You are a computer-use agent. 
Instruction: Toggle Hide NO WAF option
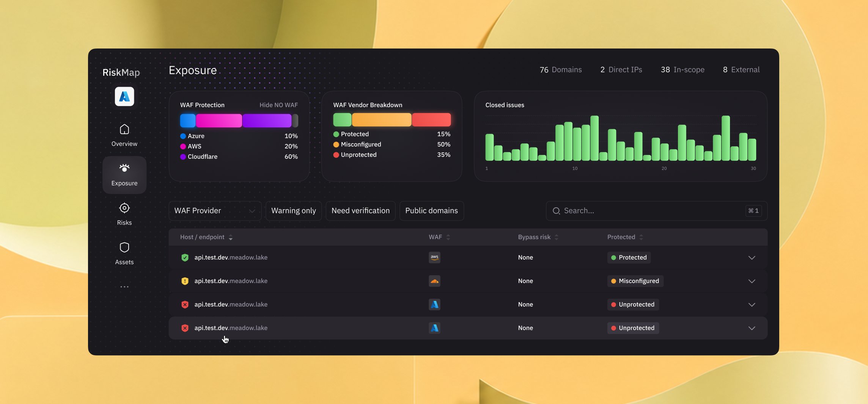(278, 105)
